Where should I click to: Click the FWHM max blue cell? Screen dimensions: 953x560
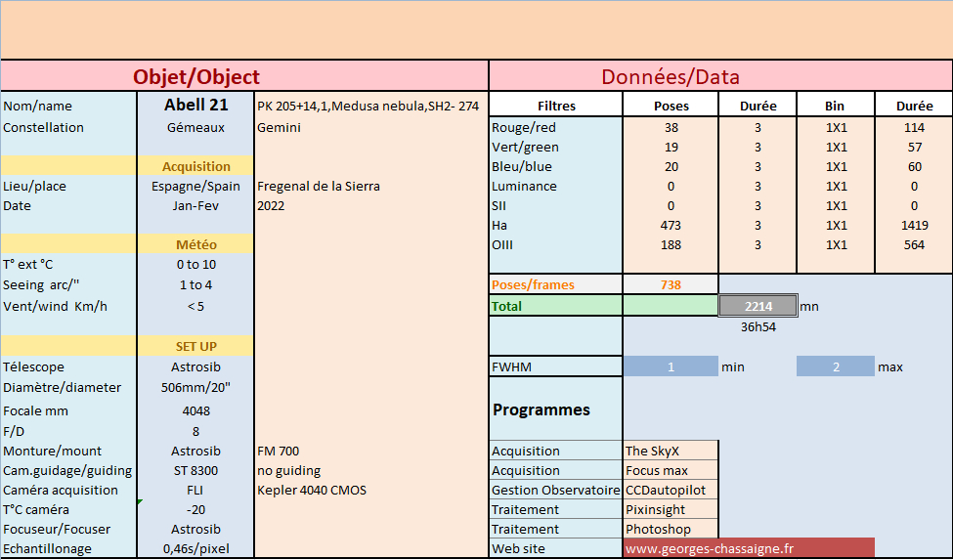click(835, 366)
